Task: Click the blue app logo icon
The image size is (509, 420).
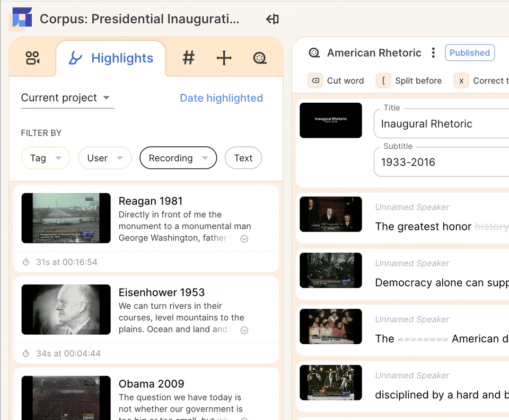Action: [x=22, y=17]
